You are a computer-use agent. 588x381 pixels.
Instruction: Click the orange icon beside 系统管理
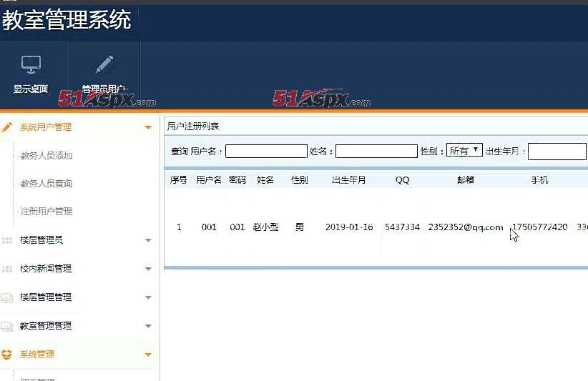[x=6, y=354]
